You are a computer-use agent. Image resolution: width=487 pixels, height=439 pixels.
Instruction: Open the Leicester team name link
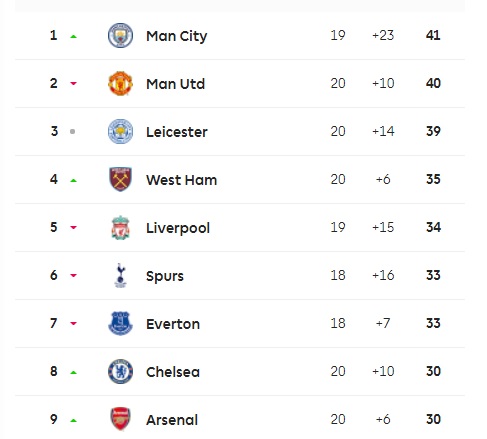point(177,132)
